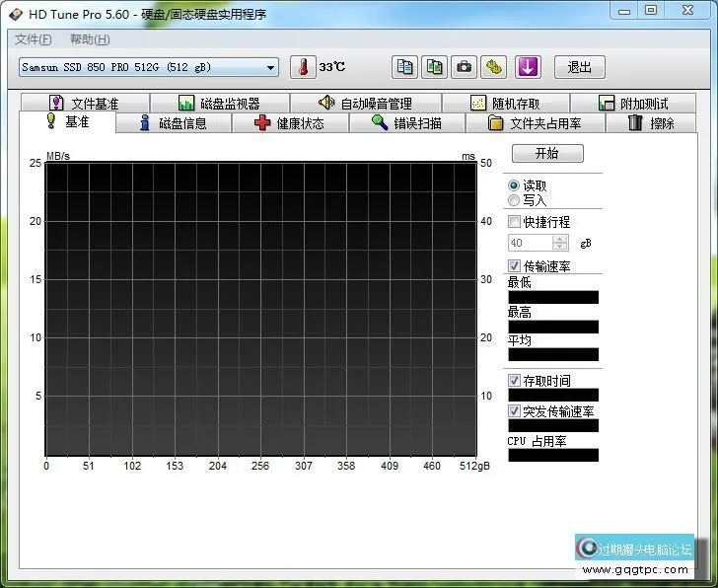Click the temperature thermometer icon
This screenshot has width=718, height=588.
click(x=304, y=67)
